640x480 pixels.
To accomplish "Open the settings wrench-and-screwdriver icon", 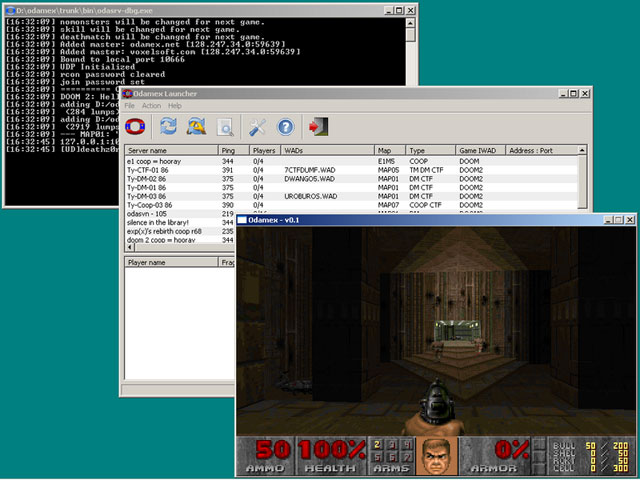I will (258, 126).
